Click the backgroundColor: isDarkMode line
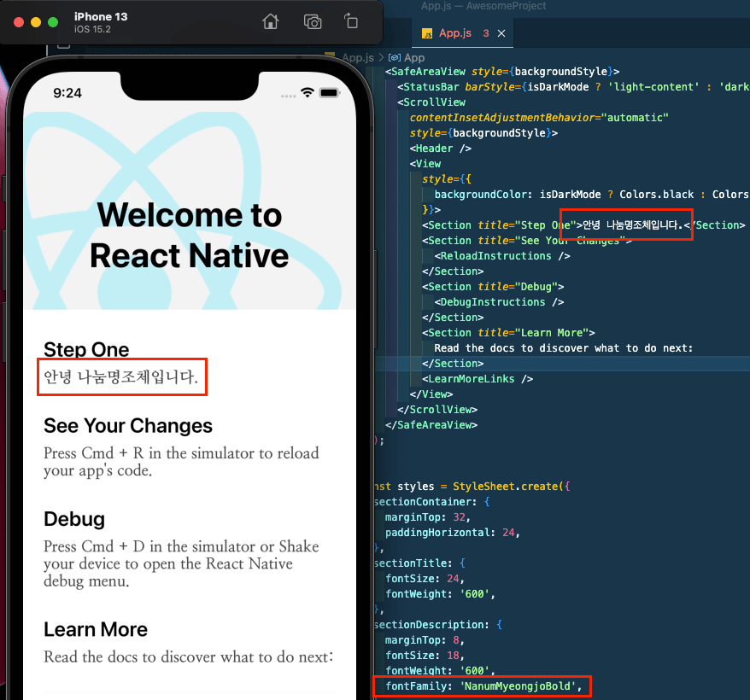Image resolution: width=750 pixels, height=700 pixels. pos(592,195)
